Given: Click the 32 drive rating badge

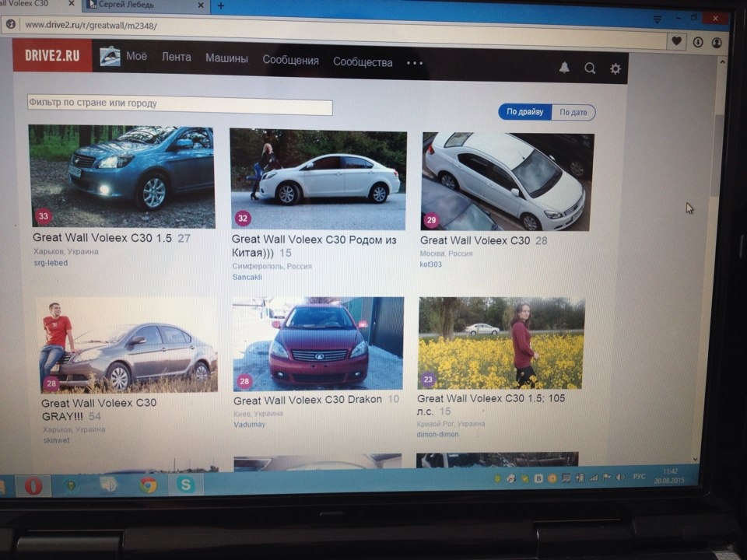Looking at the screenshot, I should point(243,219).
